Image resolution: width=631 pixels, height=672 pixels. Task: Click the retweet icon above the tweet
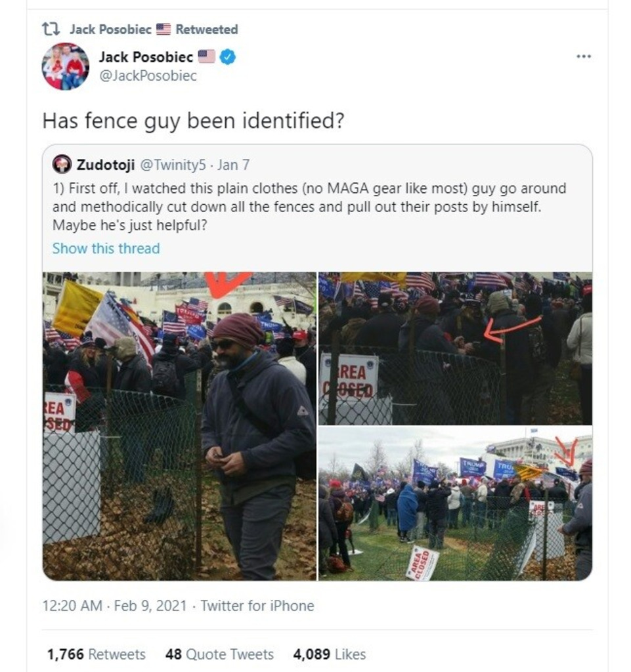(x=51, y=29)
